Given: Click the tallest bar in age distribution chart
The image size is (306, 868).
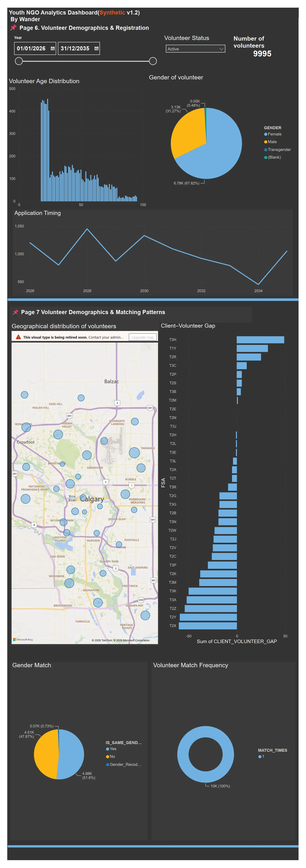Looking at the screenshot, I should coord(47,150).
